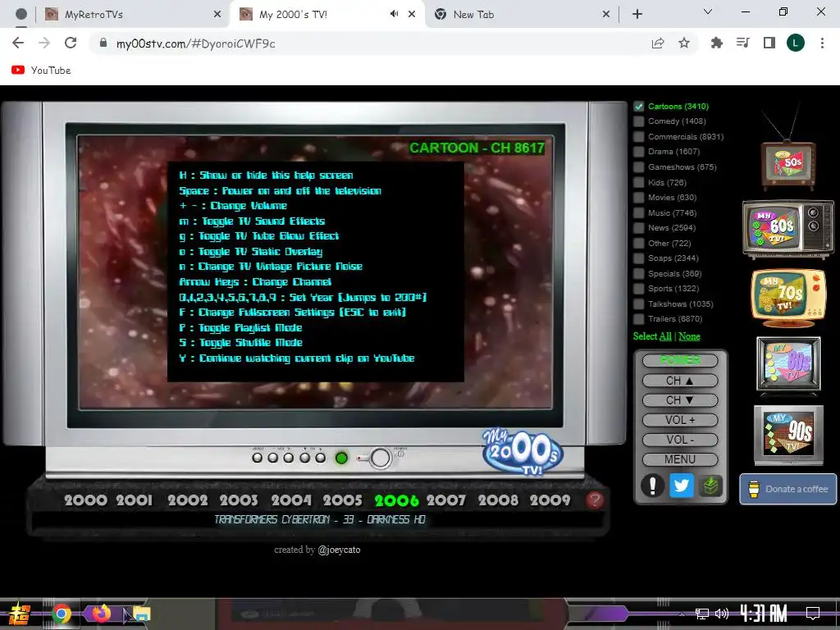Screen dimensions: 840x630
Task: Enable the Movies category checkbox
Action: click(x=638, y=197)
